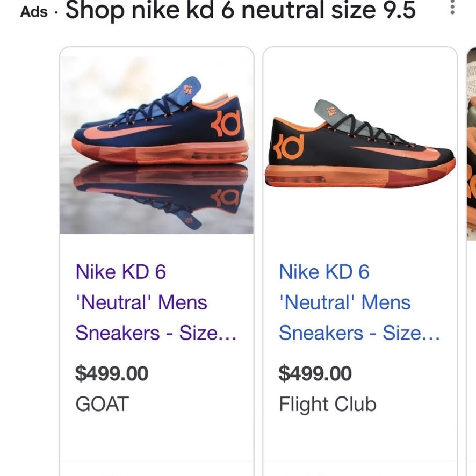476x476 pixels.
Task: Click the tongue logo on Flight Club shoe
Action: [x=333, y=114]
